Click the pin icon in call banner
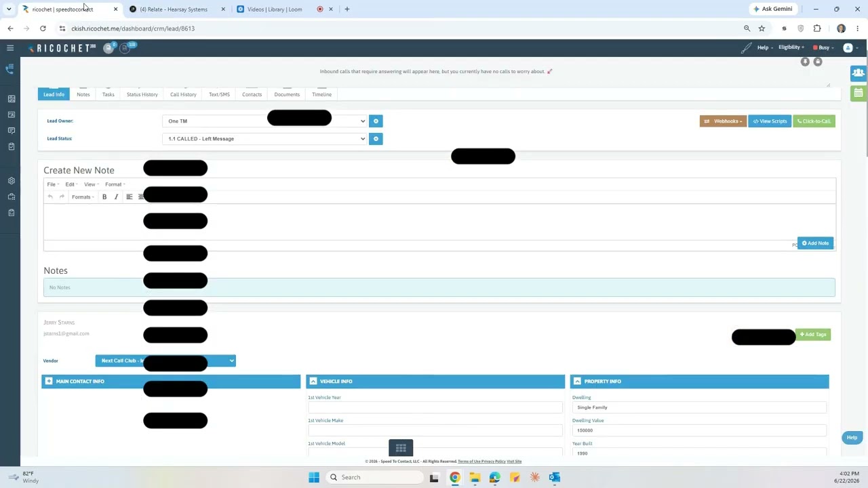The image size is (868, 488). 805,62
